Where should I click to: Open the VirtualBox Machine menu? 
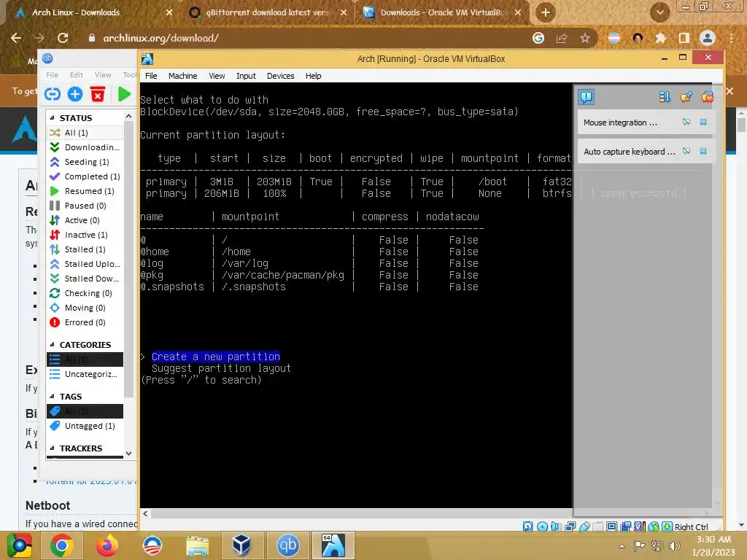pyautogui.click(x=182, y=76)
